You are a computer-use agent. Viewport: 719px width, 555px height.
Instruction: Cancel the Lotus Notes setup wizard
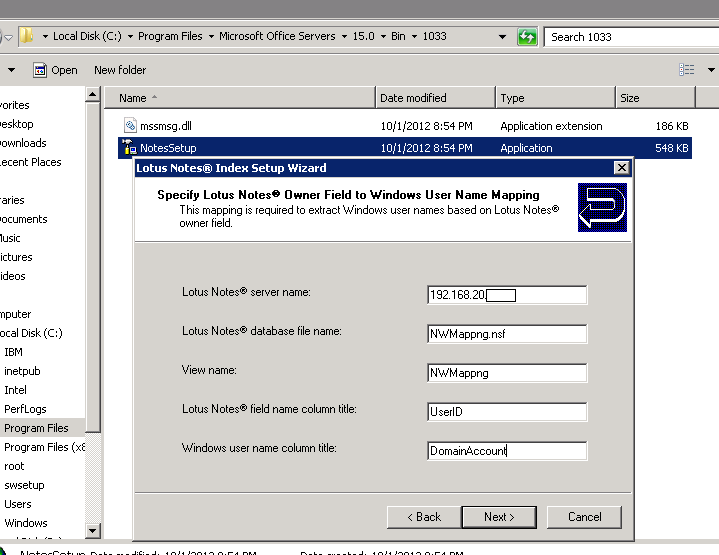pos(584,517)
